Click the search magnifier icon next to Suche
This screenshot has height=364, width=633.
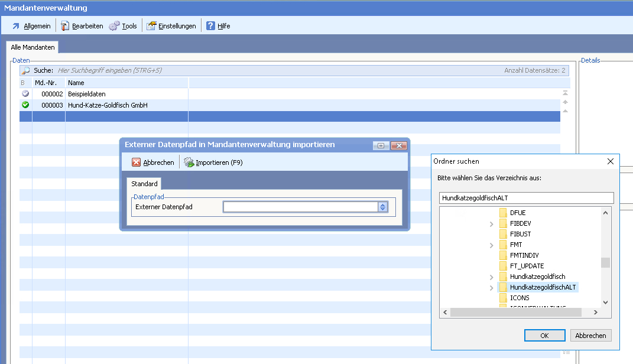pos(25,70)
